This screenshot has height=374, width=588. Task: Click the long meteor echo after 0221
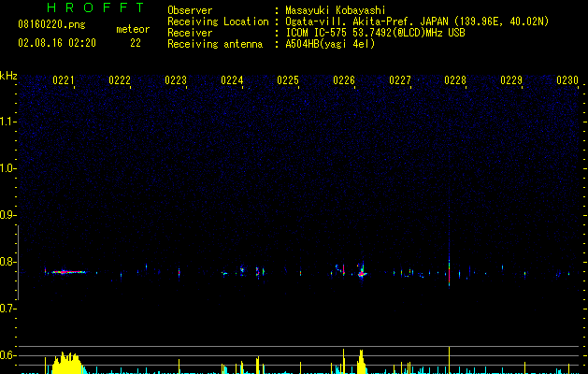click(x=68, y=272)
